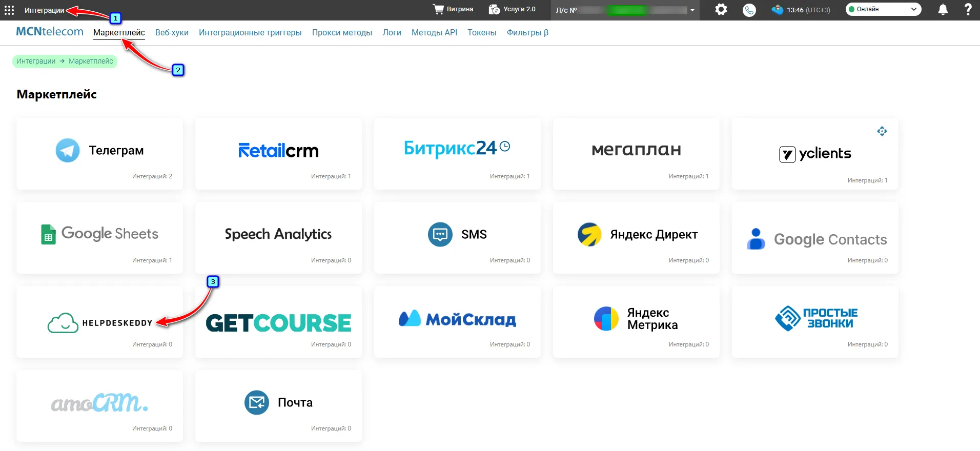Click 'Интеграций: 1' on Google Sheets card
Image resolution: width=980 pixels, height=451 pixels.
pyautogui.click(x=152, y=260)
